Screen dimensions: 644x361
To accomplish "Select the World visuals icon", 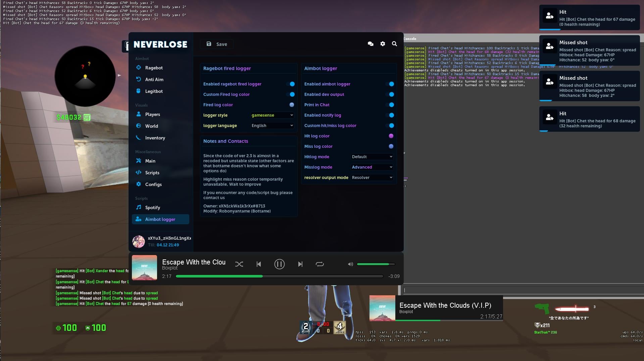I will coord(139,126).
